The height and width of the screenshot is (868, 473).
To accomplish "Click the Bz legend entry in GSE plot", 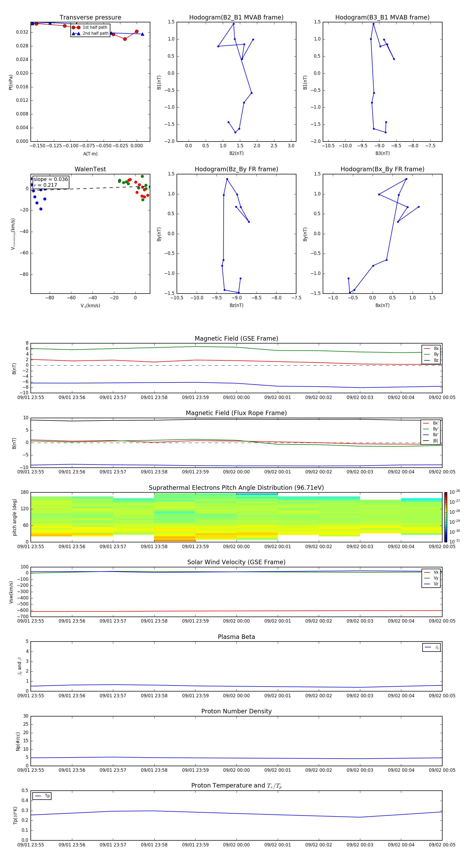I will click(x=431, y=360).
